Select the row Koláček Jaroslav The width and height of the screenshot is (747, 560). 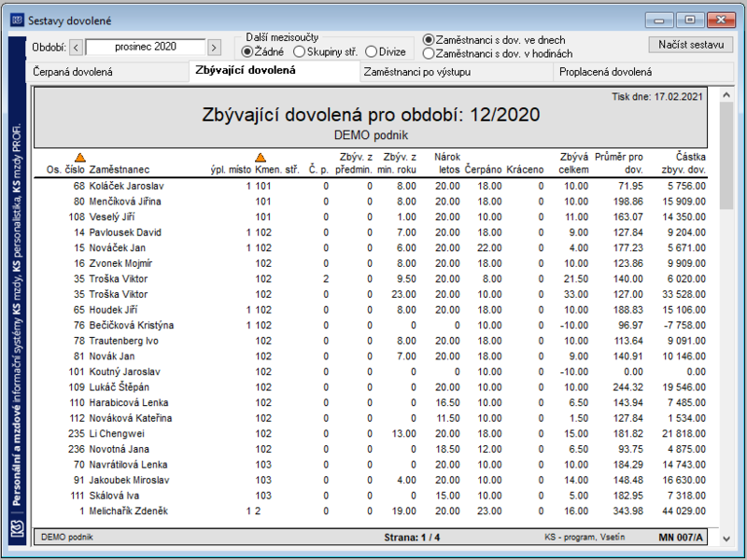[371, 186]
